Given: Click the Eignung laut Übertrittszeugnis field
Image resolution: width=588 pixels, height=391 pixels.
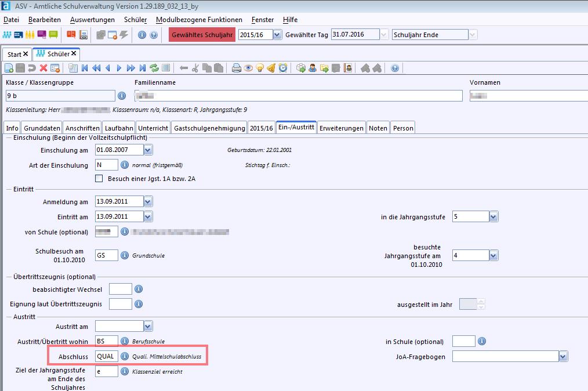Looking at the screenshot, I should (x=121, y=304).
